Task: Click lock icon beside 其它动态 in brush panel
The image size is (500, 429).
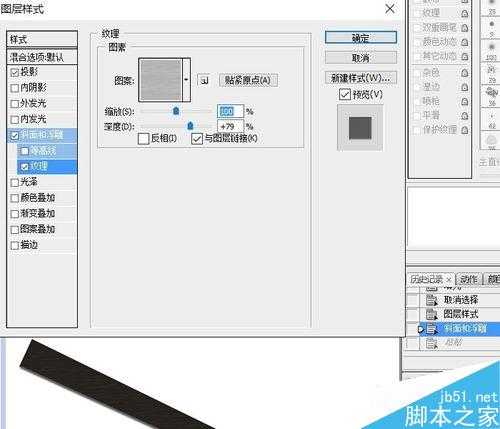Action: 464,57
